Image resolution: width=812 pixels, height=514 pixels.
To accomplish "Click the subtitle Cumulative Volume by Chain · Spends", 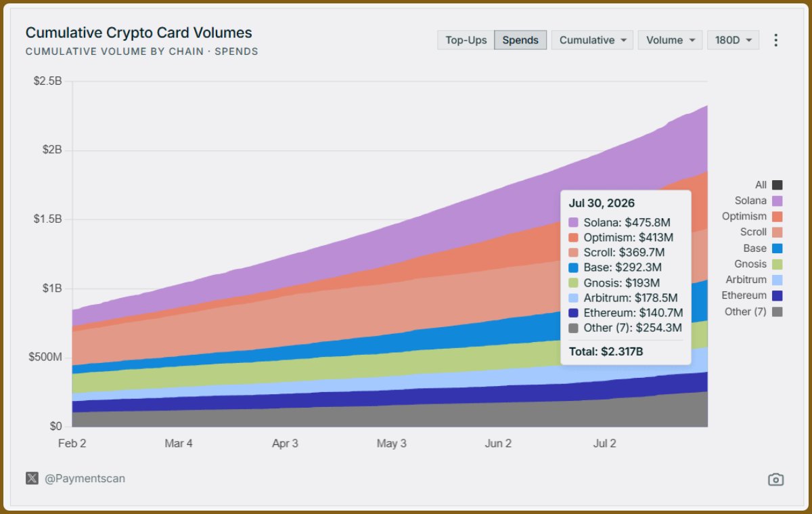I will [x=141, y=51].
